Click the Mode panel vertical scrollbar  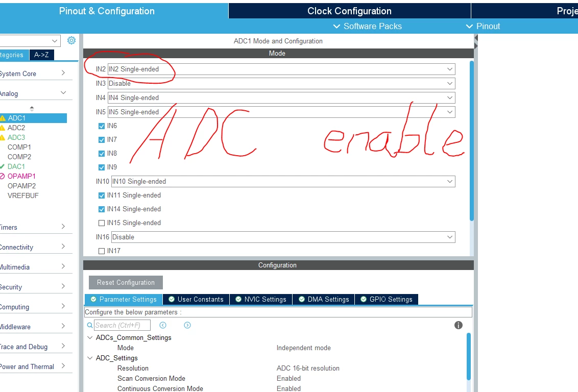pyautogui.click(x=471, y=141)
